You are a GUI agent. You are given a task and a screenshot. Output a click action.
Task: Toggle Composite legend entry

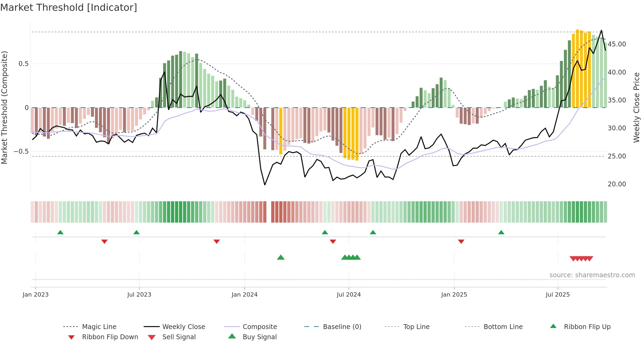point(250,327)
